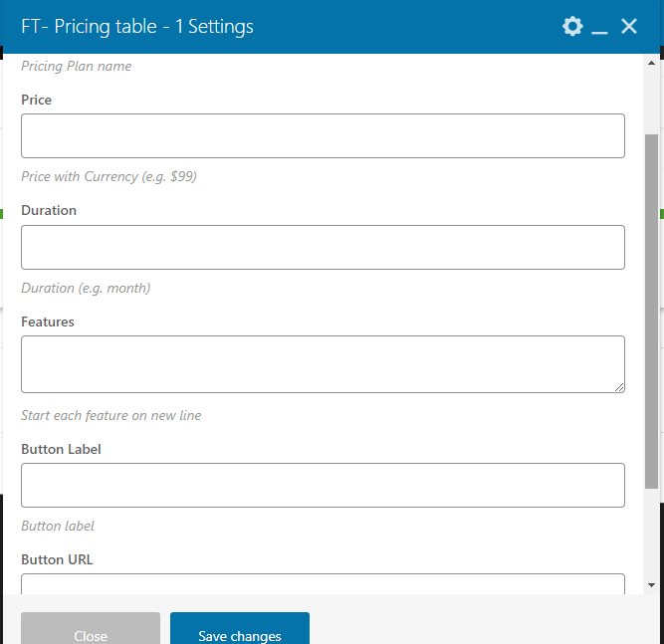Click the Duration field label
This screenshot has height=644, width=664.
(49, 210)
